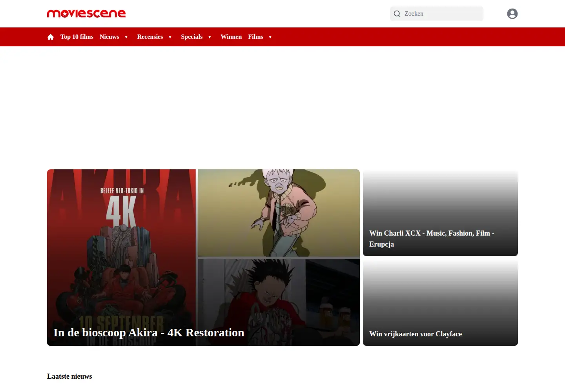This screenshot has width=565, height=392.
Task: Expand the Specials dropdown arrow
Action: click(210, 37)
